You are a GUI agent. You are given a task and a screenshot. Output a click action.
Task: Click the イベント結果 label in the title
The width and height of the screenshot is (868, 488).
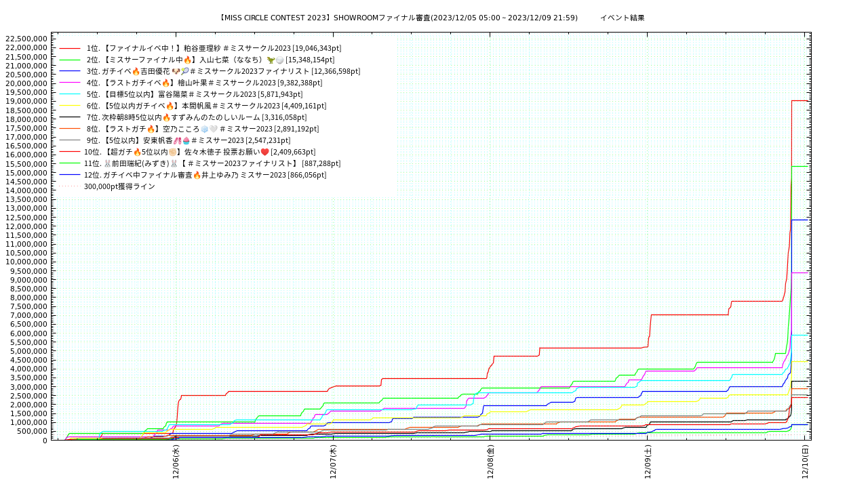click(623, 18)
